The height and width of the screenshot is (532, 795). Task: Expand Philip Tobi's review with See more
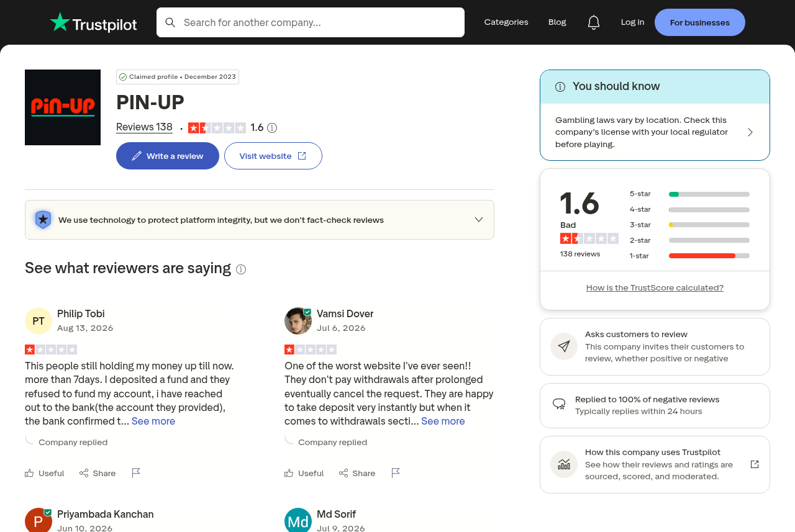point(153,421)
